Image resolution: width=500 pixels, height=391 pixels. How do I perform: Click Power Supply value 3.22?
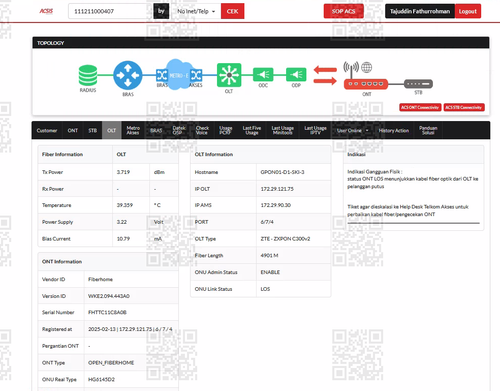coord(122,222)
